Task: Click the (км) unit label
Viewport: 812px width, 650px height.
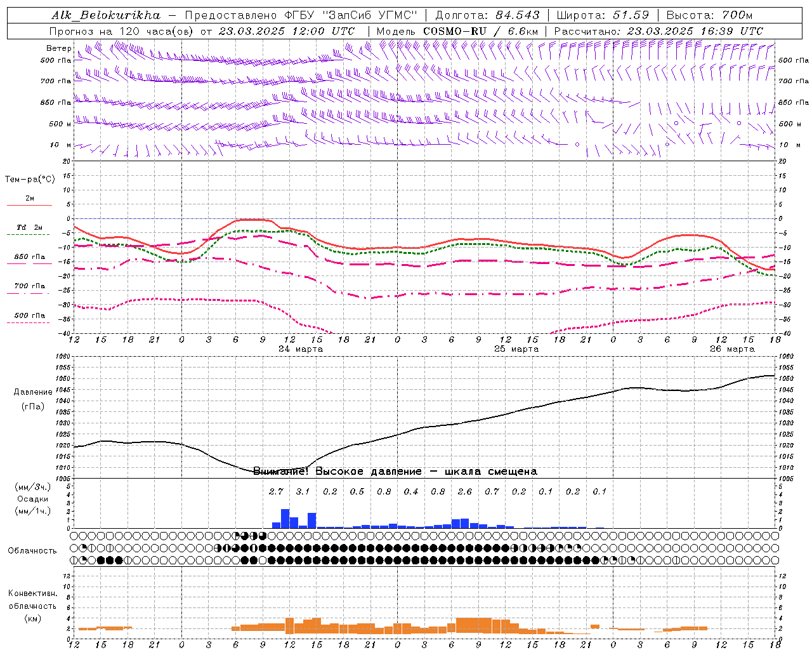Action: pos(32,619)
